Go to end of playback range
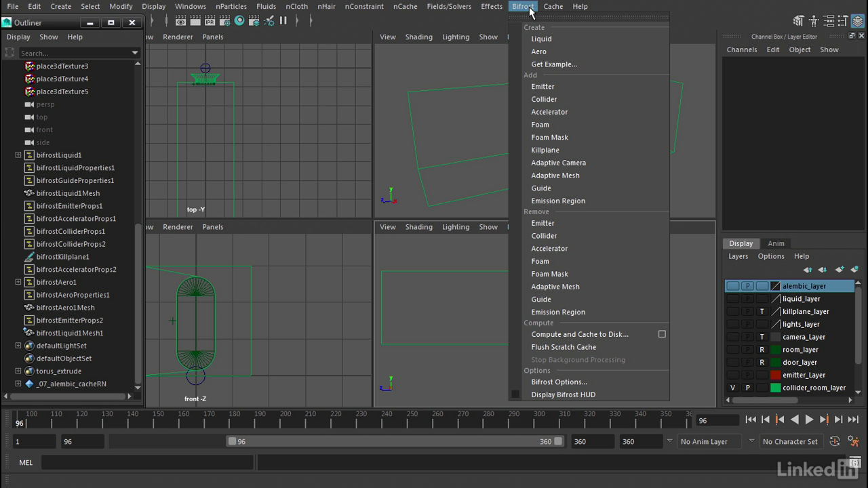Image resolution: width=868 pixels, height=488 pixels. (854, 420)
